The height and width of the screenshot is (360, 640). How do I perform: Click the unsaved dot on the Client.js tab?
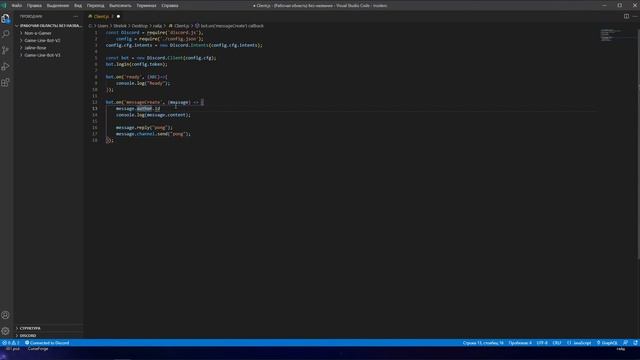(118, 16)
